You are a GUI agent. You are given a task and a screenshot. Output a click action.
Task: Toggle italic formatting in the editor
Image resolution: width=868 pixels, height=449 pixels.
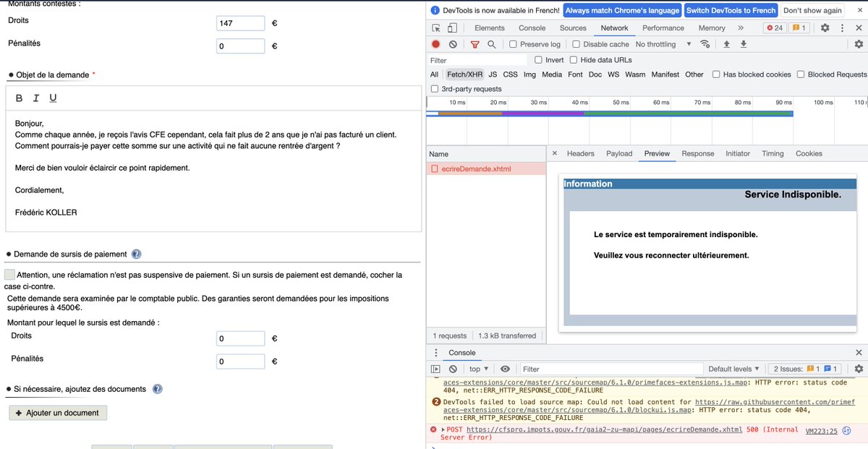(36, 98)
